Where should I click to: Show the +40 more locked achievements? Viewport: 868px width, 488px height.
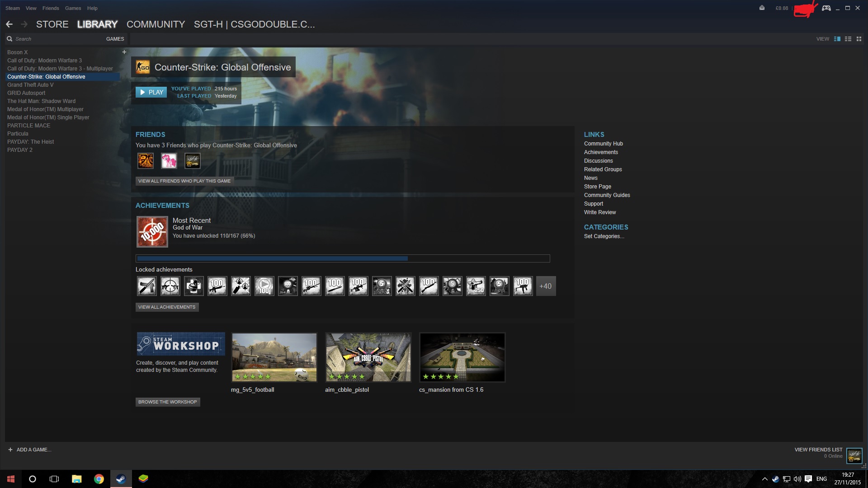546,286
